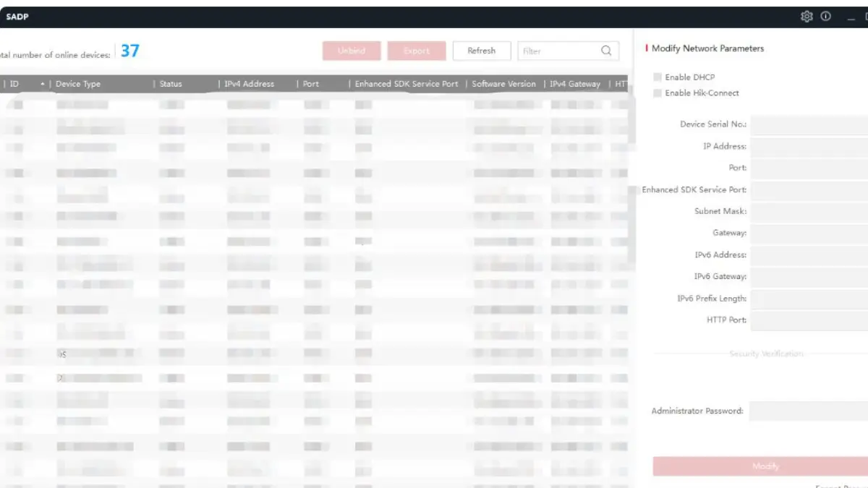Image resolution: width=868 pixels, height=488 pixels.
Task: Click the Gateway field
Action: [x=809, y=233]
